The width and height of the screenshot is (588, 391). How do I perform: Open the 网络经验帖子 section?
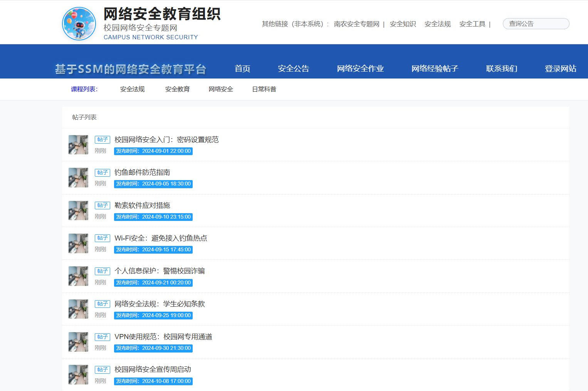[x=434, y=69]
